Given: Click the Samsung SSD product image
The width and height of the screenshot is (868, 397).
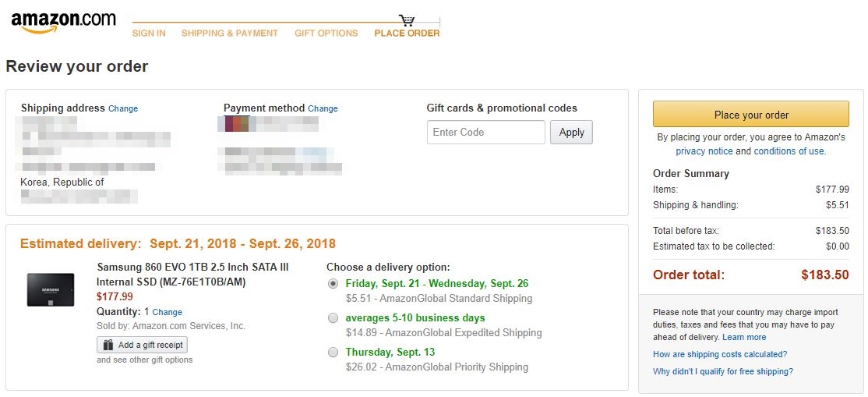Looking at the screenshot, I should [x=51, y=289].
